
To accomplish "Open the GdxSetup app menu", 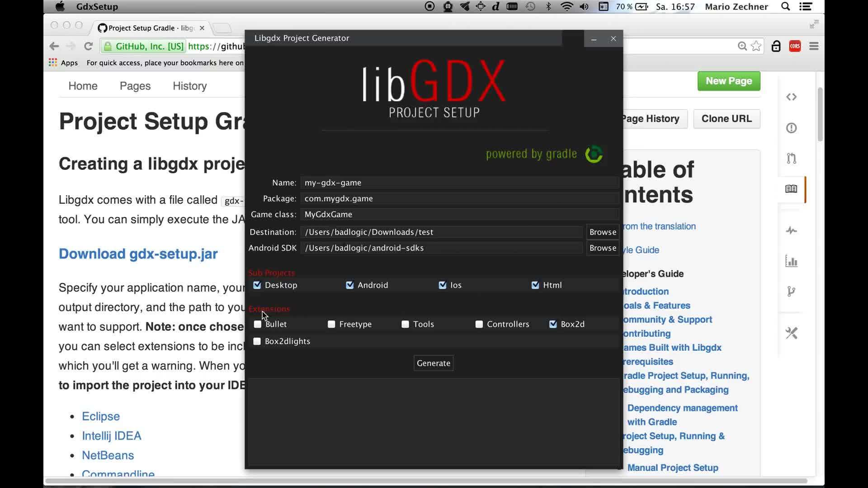I will point(97,7).
